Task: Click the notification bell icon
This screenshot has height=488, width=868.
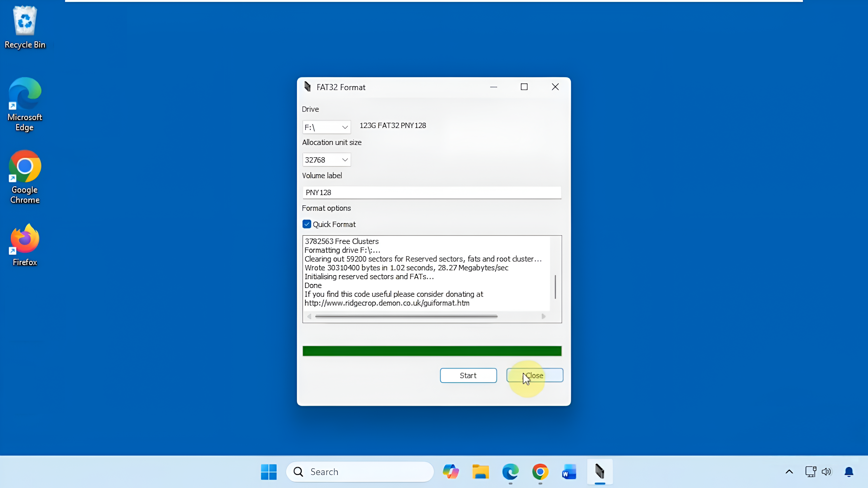Action: [849, 472]
